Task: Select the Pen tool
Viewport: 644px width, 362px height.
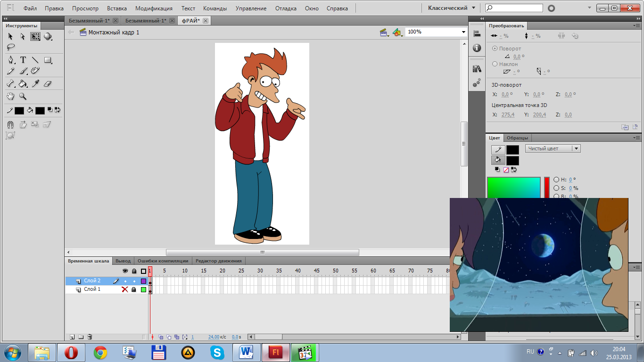Action: [x=11, y=60]
